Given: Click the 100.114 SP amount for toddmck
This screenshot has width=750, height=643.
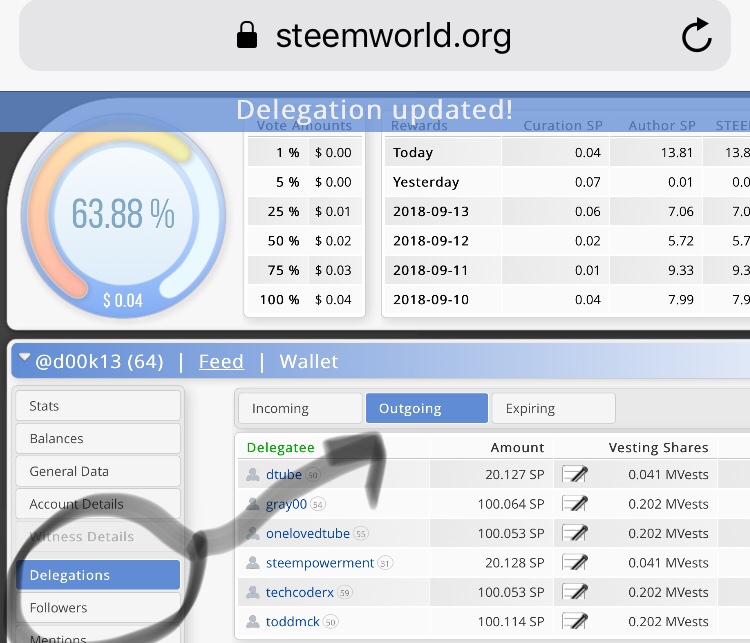Looking at the screenshot, I should click(511, 621).
